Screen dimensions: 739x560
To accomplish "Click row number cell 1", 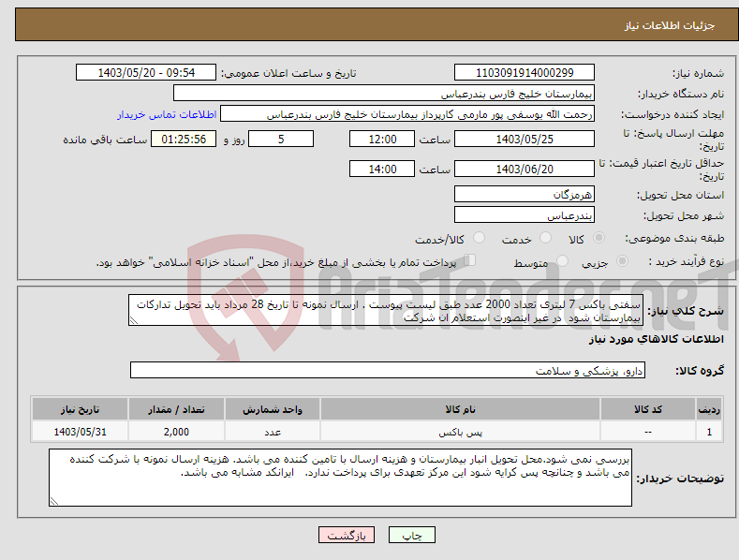I will (709, 432).
